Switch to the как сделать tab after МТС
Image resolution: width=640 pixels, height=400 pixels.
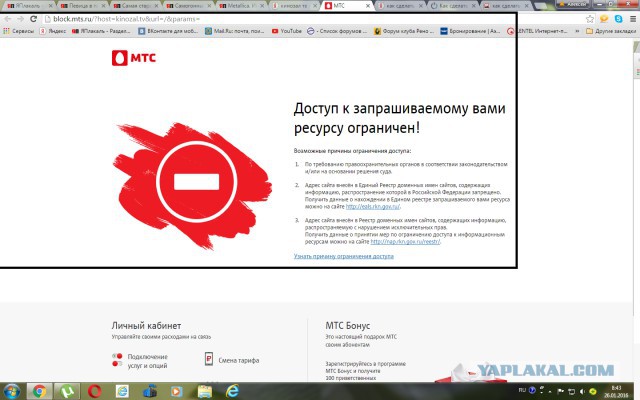[400, 6]
